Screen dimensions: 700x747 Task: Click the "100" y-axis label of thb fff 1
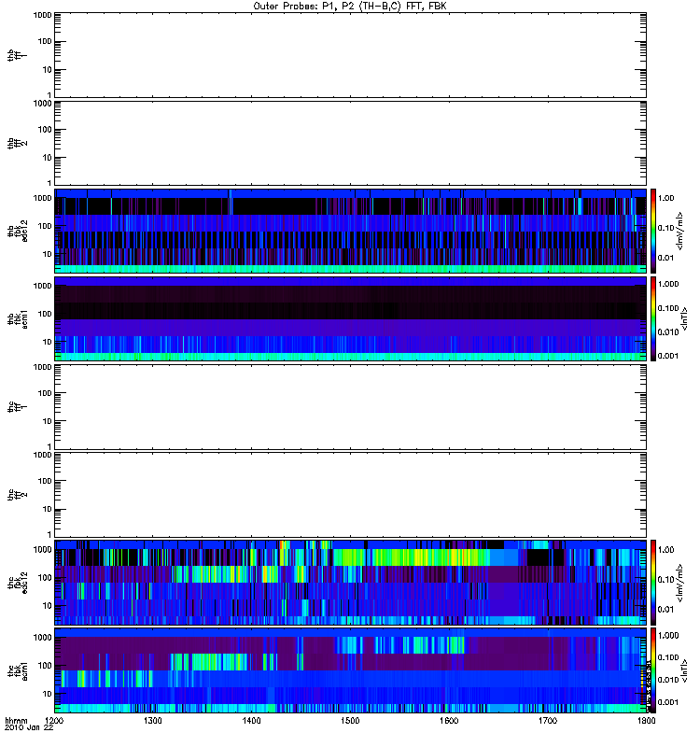point(45,41)
